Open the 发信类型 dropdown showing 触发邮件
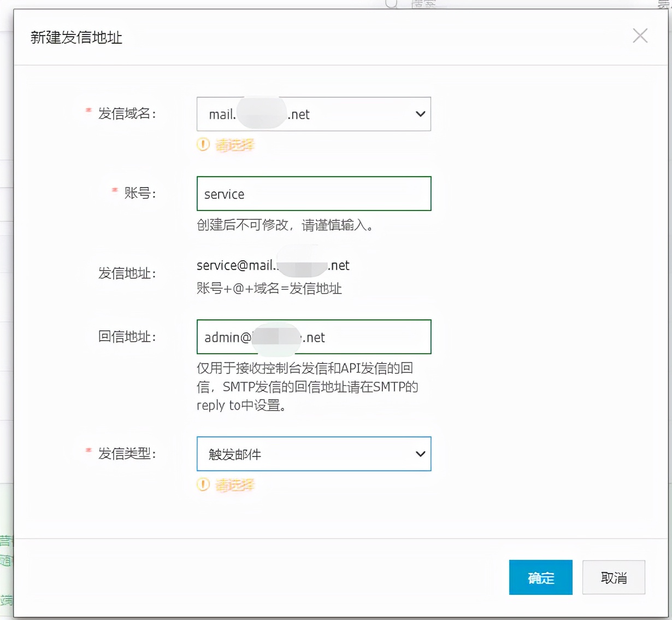Screen dimensions: 672x620 tap(314, 454)
